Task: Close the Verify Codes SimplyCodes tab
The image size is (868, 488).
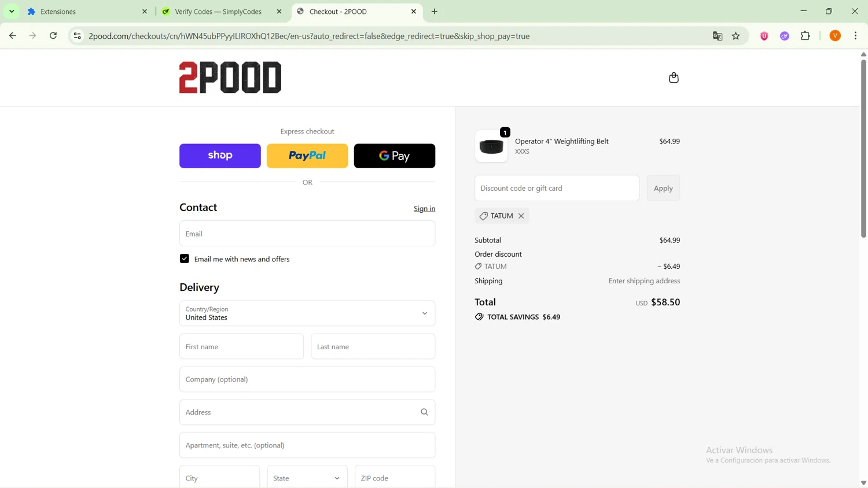Action: point(279,12)
